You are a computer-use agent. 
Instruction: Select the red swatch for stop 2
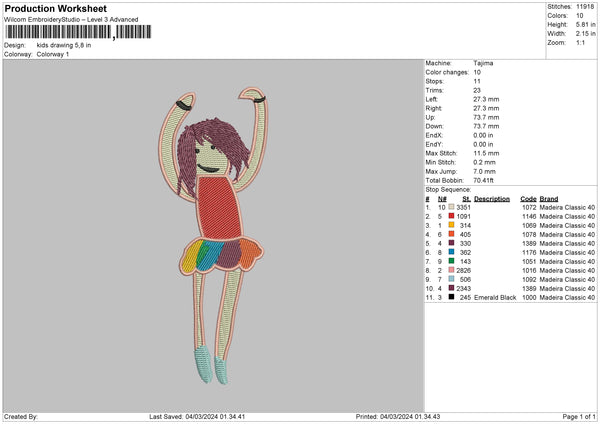point(452,216)
